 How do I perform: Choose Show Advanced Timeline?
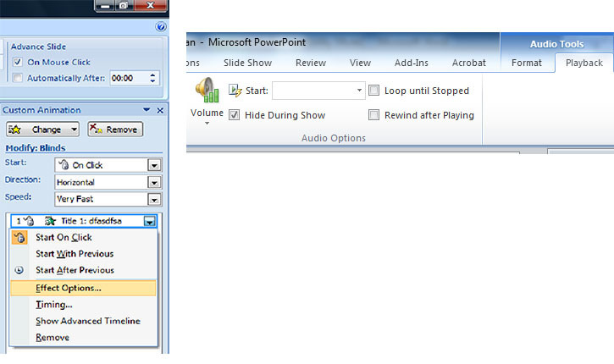click(84, 321)
